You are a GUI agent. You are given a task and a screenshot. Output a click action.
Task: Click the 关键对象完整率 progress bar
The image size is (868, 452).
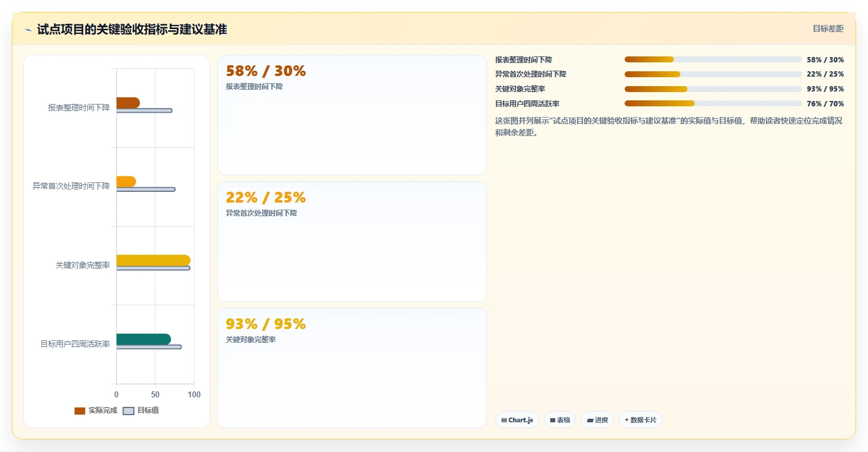(x=713, y=89)
